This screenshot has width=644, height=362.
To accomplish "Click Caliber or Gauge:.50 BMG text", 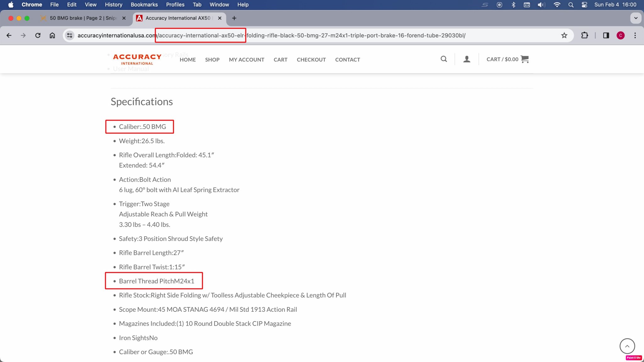I will [x=156, y=352].
